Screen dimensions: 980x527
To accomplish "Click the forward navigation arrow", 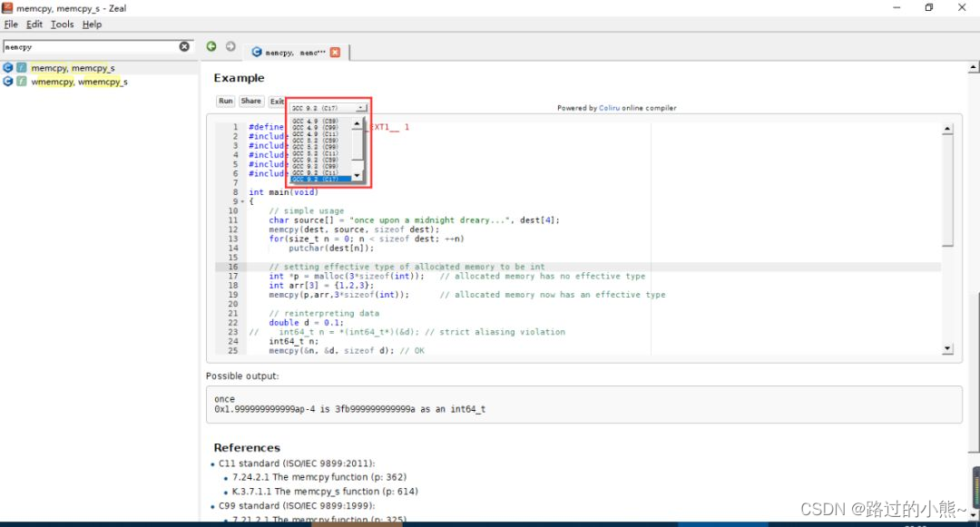I will (230, 46).
